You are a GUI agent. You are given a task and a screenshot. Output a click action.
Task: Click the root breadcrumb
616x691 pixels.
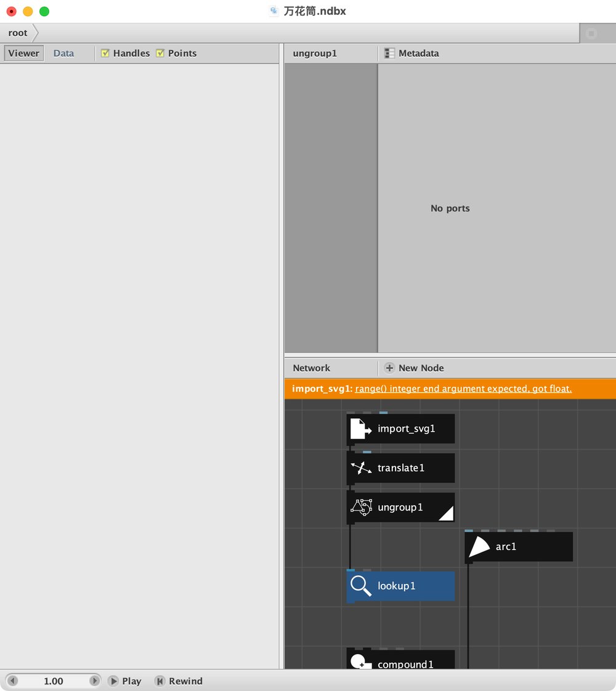[18, 33]
